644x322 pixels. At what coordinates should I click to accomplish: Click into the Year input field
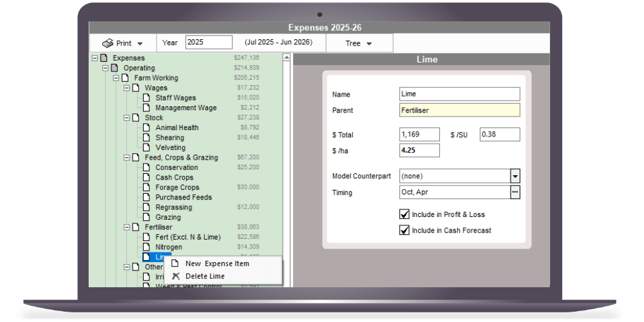pyautogui.click(x=209, y=43)
